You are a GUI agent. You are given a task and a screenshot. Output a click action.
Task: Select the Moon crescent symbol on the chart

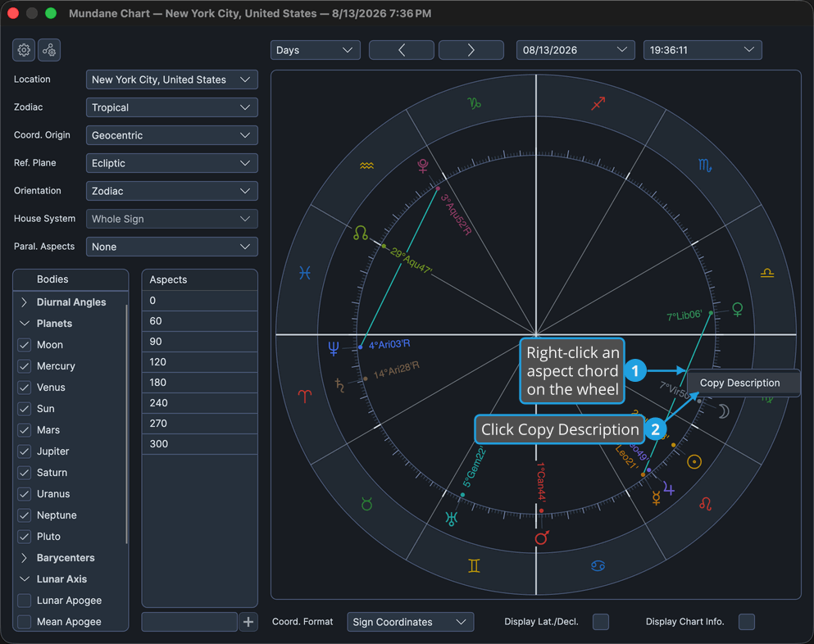click(724, 411)
